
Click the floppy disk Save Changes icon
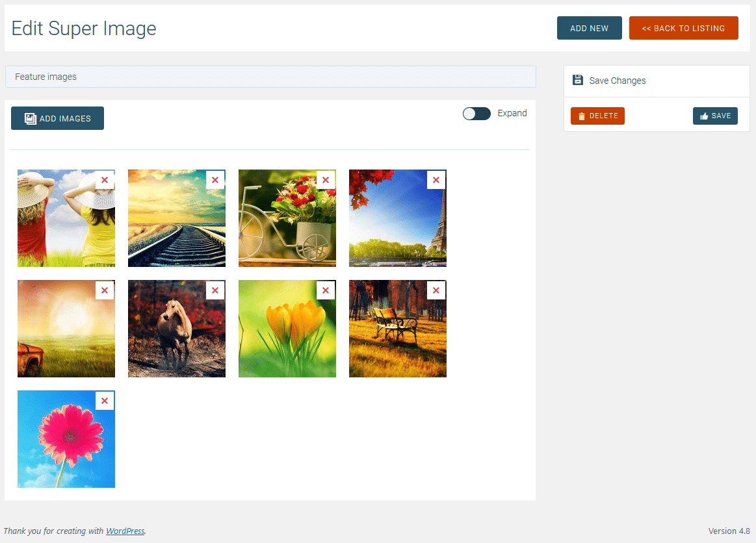click(x=578, y=80)
